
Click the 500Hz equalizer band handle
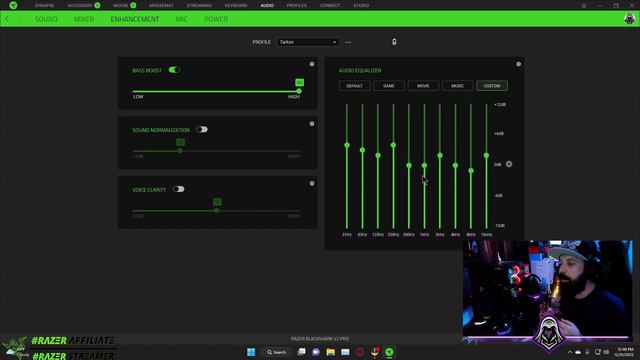409,165
